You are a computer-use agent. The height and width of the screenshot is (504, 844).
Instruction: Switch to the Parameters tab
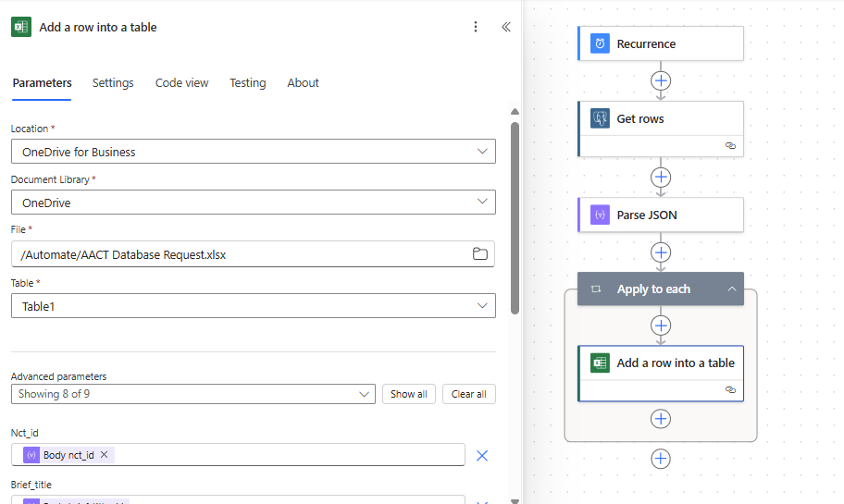(x=42, y=83)
